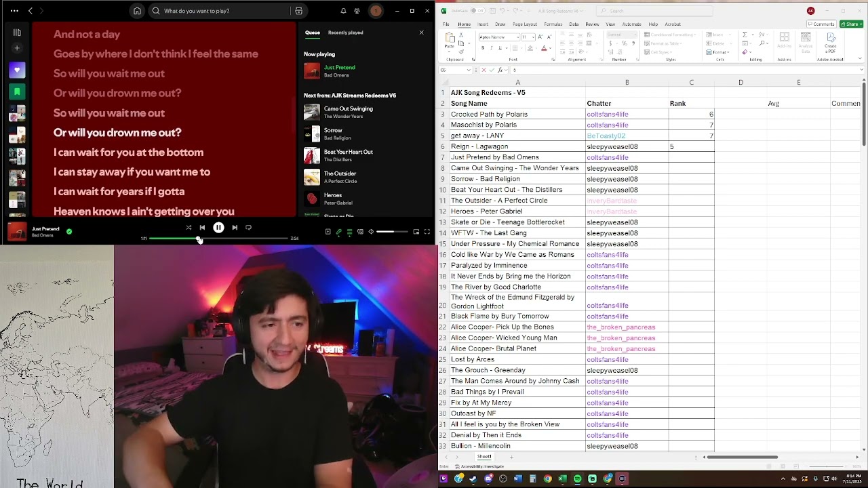
Task: Go back in Spotify navigation
Action: coord(31,11)
